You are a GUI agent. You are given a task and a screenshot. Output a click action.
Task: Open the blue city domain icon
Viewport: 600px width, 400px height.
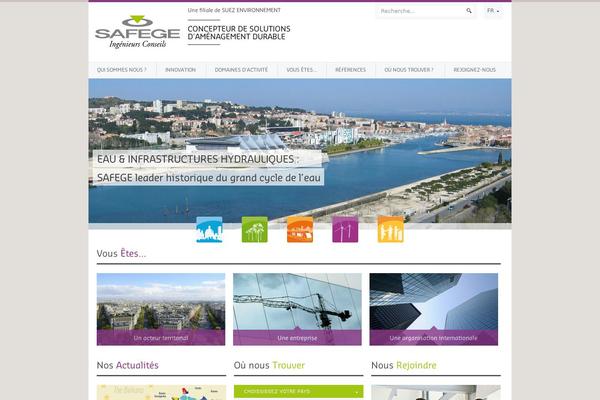(209, 230)
